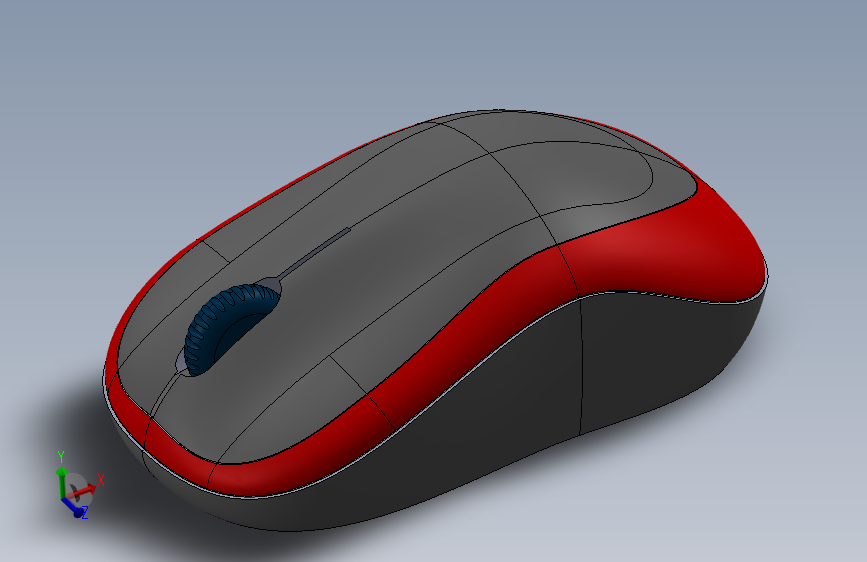The height and width of the screenshot is (562, 867).
Task: Click the blue Z axis of the orientation triad
Action: [x=72, y=507]
